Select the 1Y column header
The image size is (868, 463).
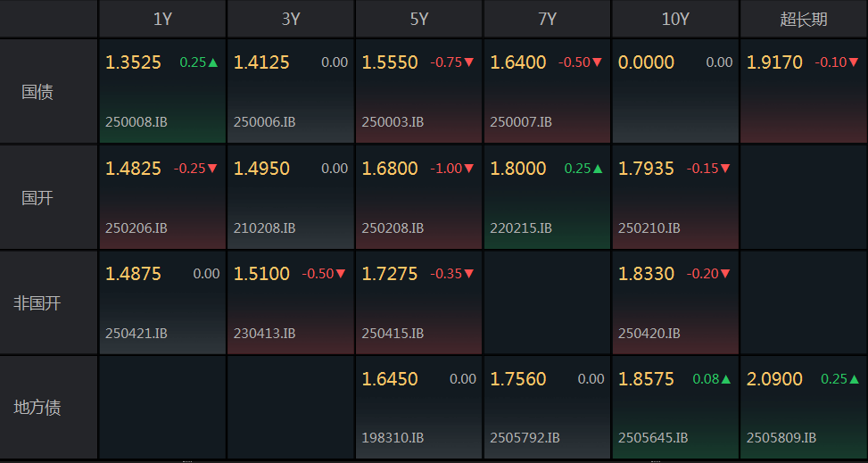coord(162,19)
